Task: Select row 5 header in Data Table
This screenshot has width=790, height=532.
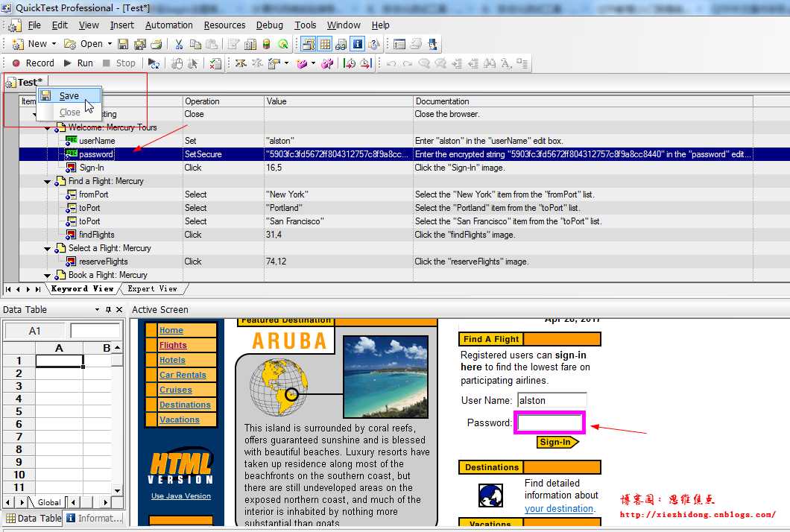Action: click(x=19, y=411)
